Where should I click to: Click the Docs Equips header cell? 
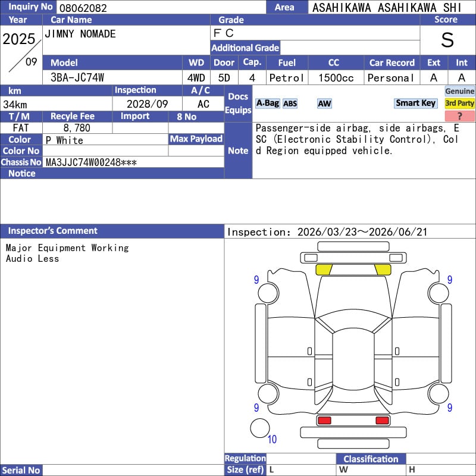238,104
